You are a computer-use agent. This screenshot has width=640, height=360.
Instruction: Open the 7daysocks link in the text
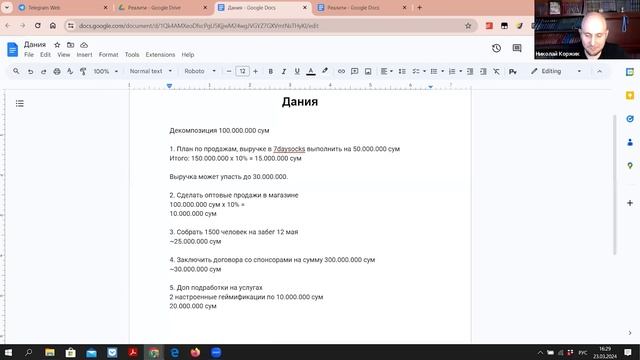point(289,149)
